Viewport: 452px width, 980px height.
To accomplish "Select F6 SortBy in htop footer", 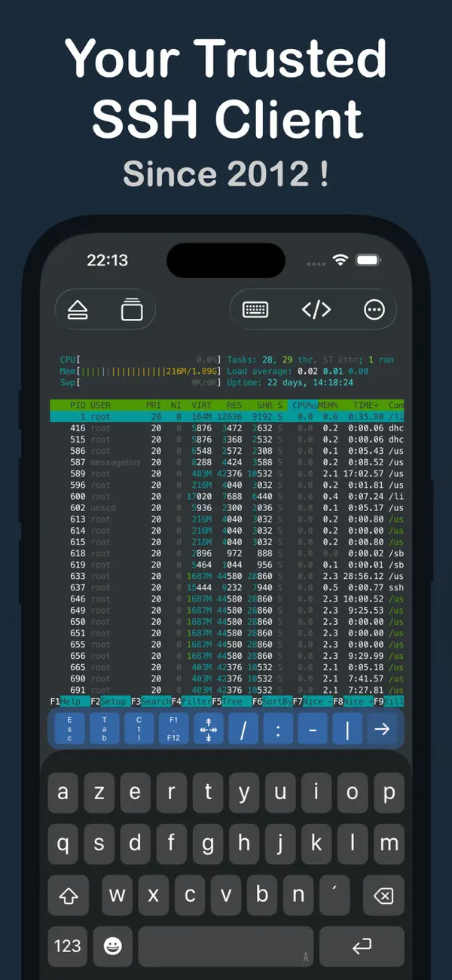I will [x=272, y=701].
